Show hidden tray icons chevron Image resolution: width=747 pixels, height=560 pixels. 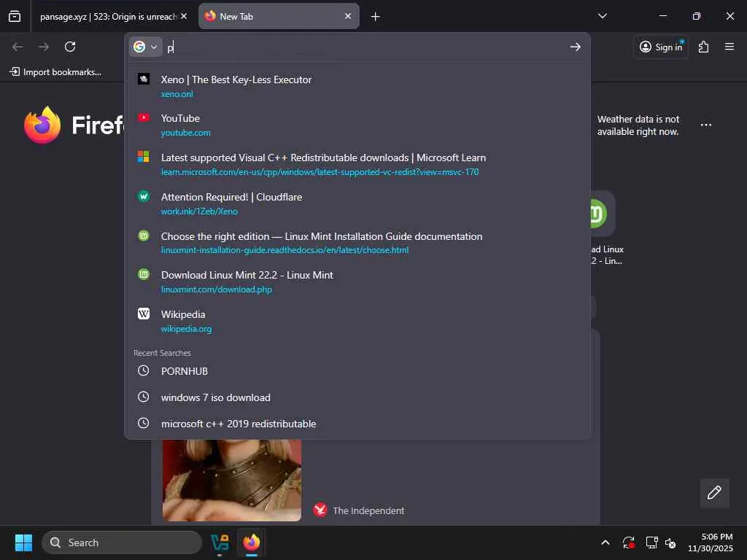605,542
